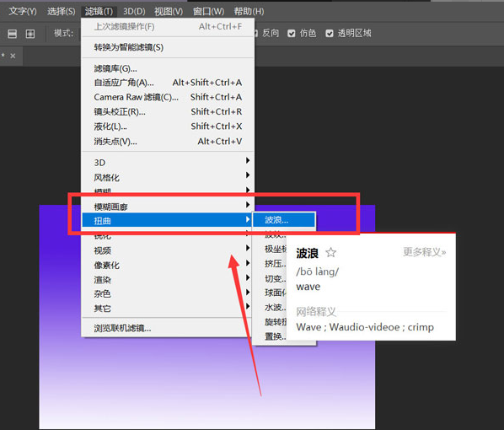Click "Wave ; Waudio-videoe ; crimp" text

click(x=365, y=327)
